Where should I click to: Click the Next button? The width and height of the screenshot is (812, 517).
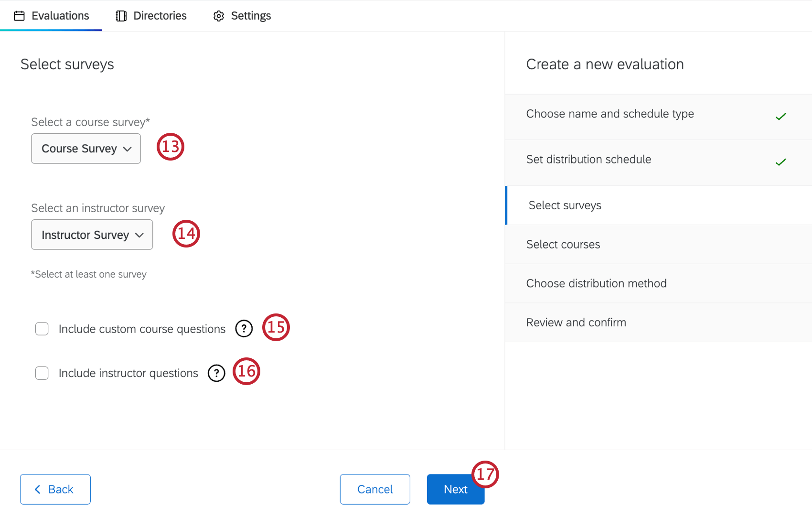455,489
